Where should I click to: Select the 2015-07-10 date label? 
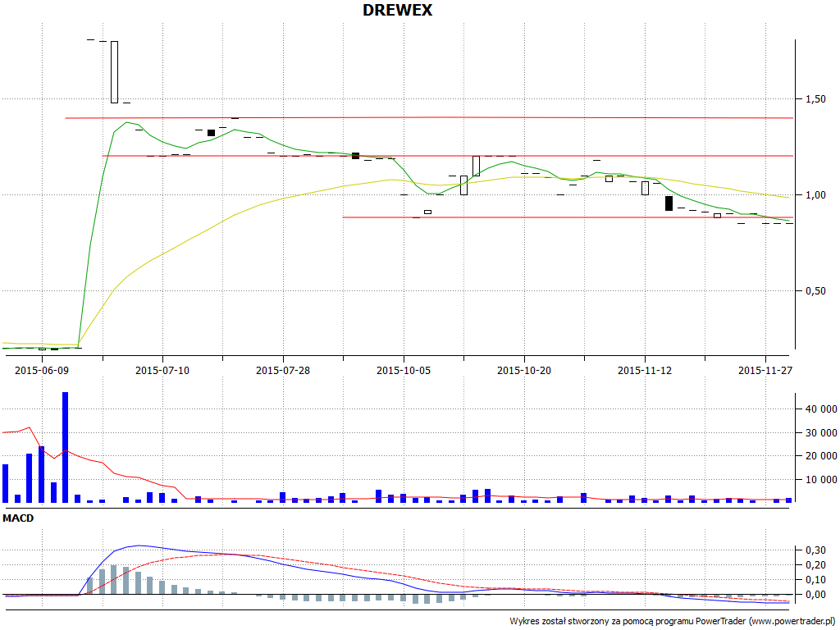(162, 370)
